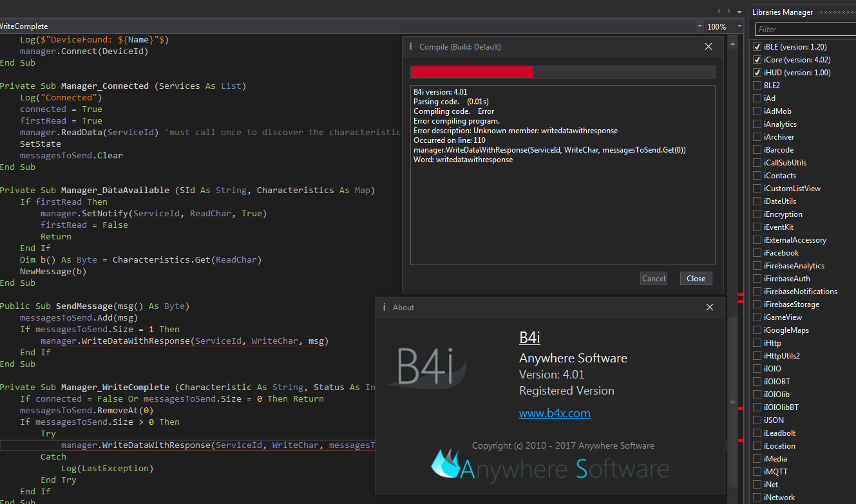Screen dimensions: 856x504
Task: Click the underlined B4i title in About
Action: click(529, 337)
